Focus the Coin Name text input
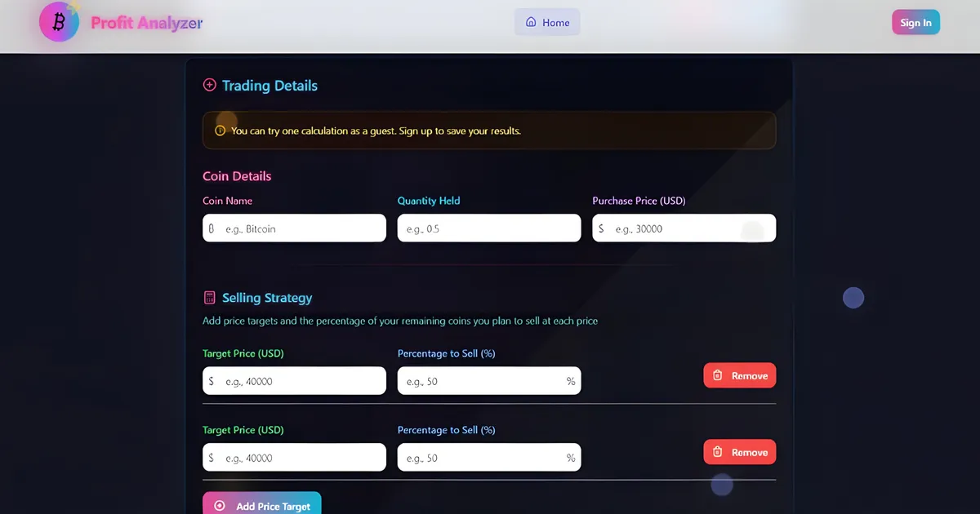 coord(302,228)
